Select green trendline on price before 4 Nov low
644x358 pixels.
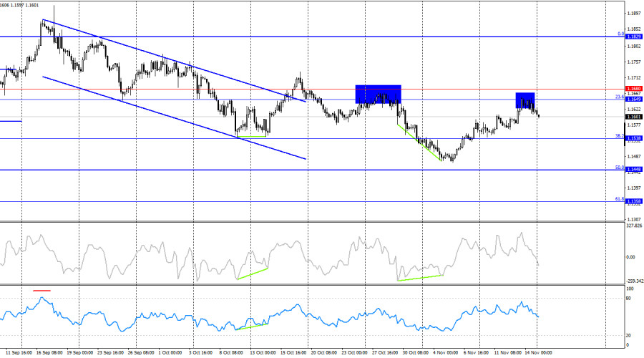click(x=419, y=142)
